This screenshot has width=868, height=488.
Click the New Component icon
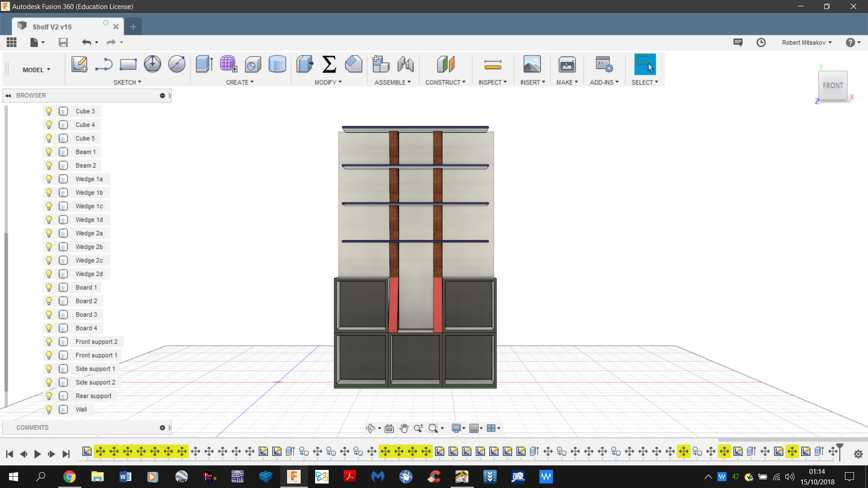pos(381,64)
